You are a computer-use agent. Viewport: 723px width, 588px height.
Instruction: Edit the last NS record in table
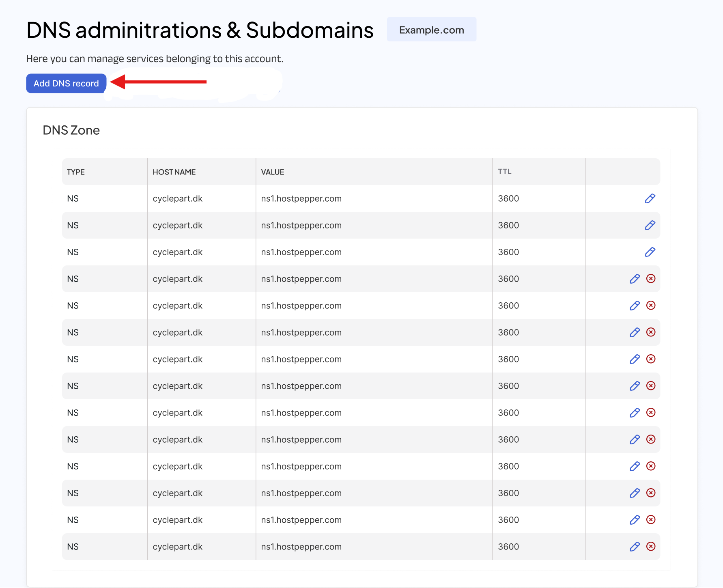(x=635, y=547)
